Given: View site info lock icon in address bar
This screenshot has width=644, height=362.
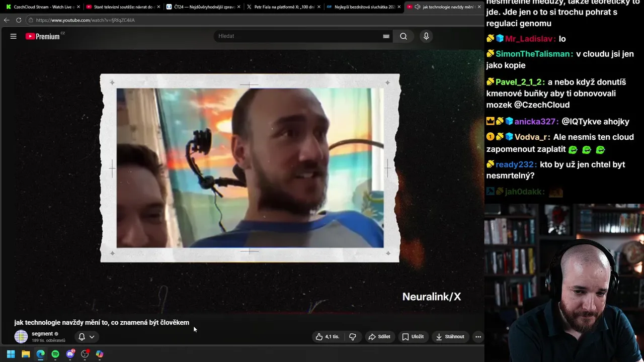Looking at the screenshot, I should coord(31,20).
